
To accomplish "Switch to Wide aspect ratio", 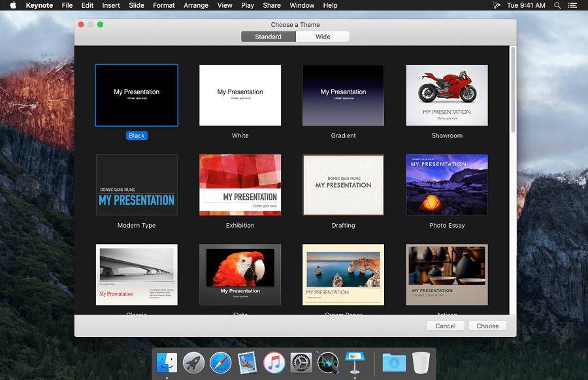I will [x=323, y=37].
